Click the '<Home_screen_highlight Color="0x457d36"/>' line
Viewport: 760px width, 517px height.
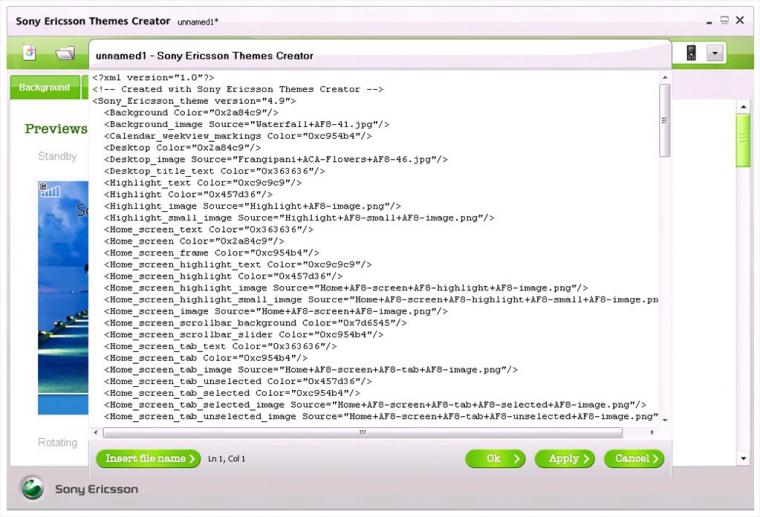click(x=223, y=276)
